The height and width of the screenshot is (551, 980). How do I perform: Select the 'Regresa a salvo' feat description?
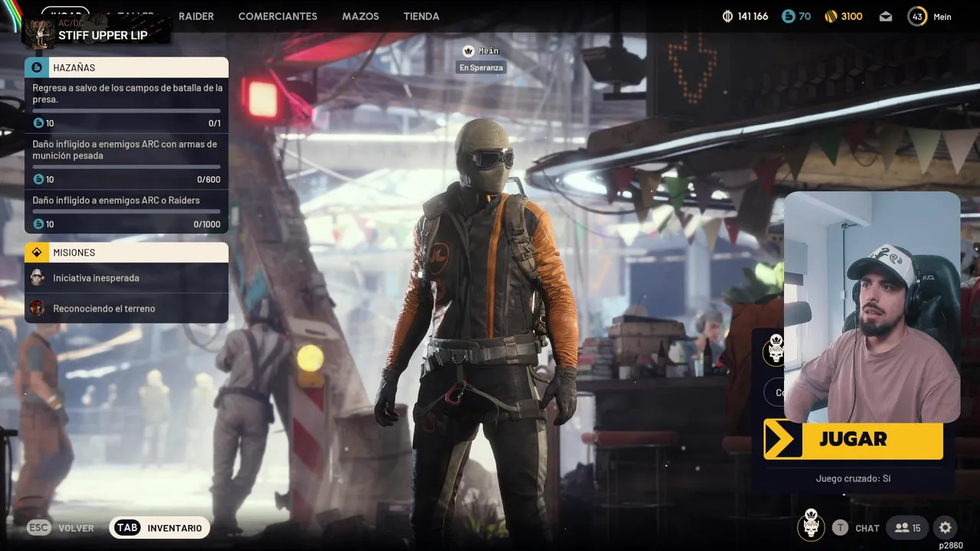click(127, 93)
